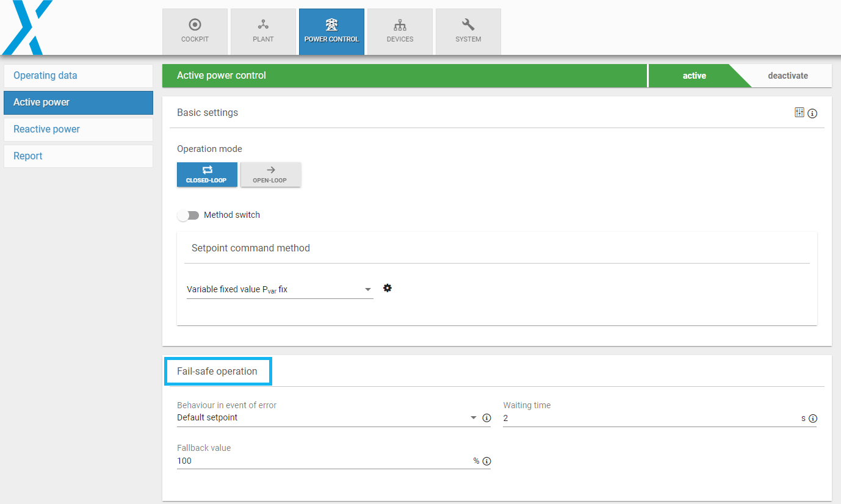Screen dimensions: 841x504
Task: Show info for Behaviour in event of error
Action: (486, 419)
